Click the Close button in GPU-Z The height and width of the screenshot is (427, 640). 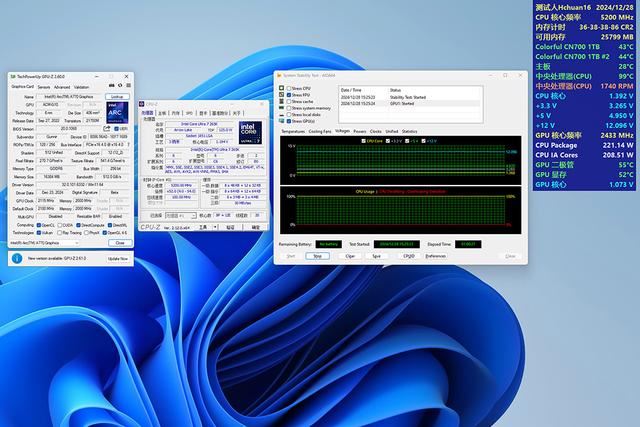(120, 243)
